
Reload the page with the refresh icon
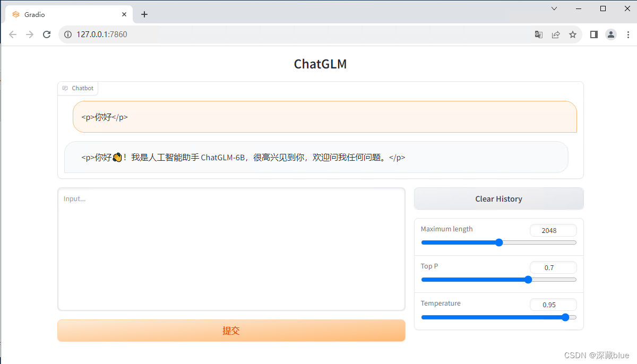tap(47, 34)
